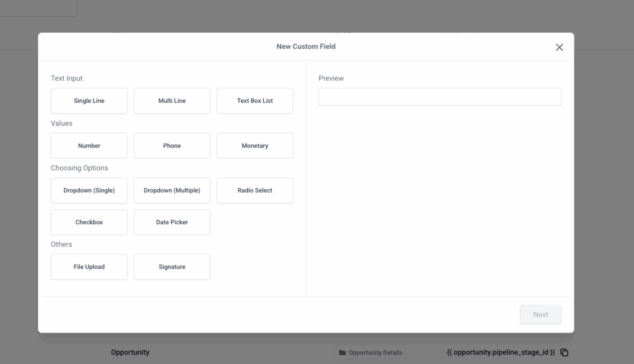Open the Opportunity Details folder tag
Image resolution: width=634 pixels, height=364 pixels.
[370, 353]
